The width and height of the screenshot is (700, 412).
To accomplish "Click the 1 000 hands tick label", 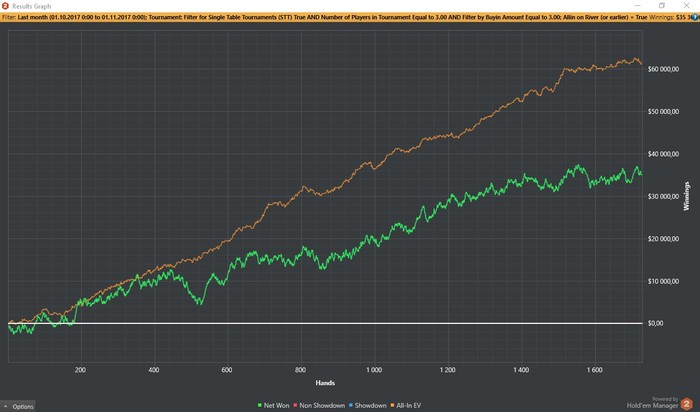I will click(x=374, y=370).
